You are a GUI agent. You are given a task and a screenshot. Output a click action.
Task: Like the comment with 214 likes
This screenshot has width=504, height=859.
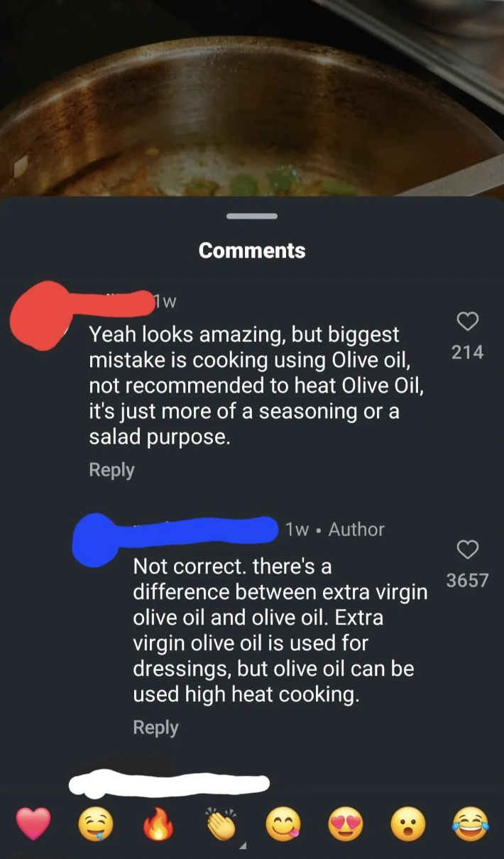pos(467,322)
